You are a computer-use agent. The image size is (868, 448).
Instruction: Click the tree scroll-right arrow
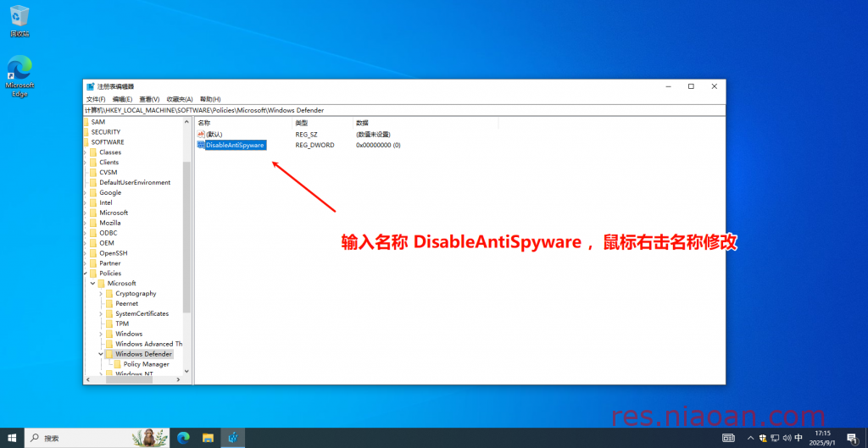(x=178, y=380)
